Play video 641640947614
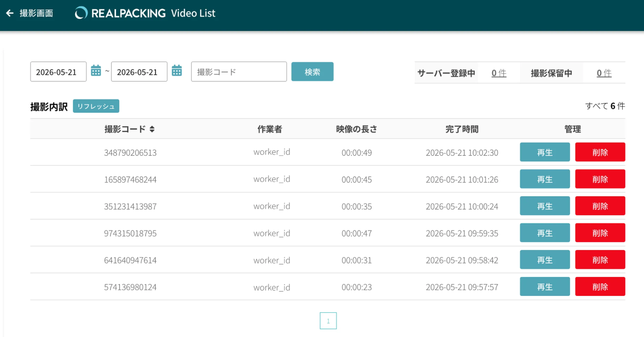Screen dimensions: 644x337 coord(545,260)
